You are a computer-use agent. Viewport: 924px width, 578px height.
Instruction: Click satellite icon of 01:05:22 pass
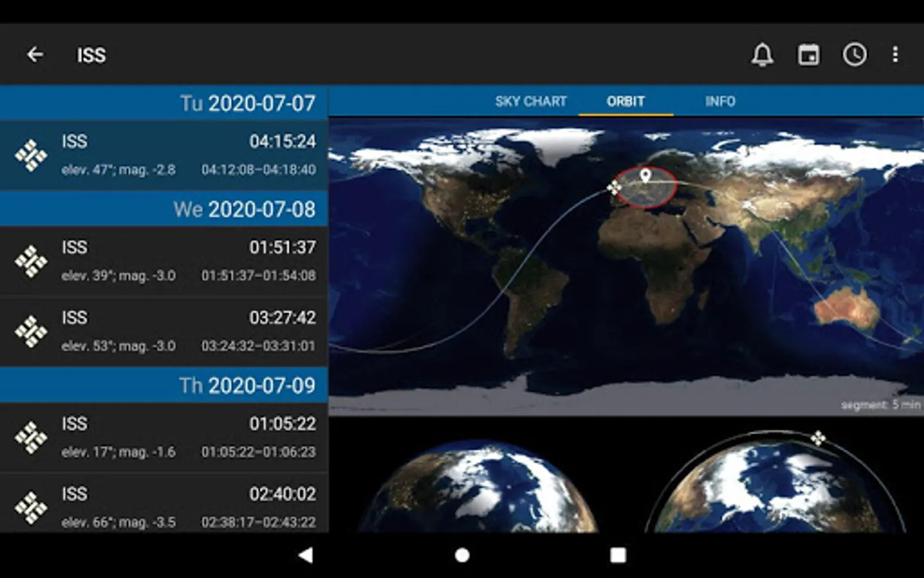tap(31, 437)
